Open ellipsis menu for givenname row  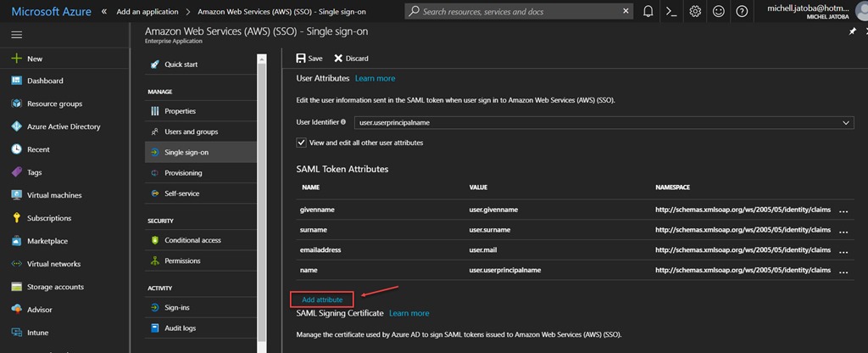click(x=843, y=211)
